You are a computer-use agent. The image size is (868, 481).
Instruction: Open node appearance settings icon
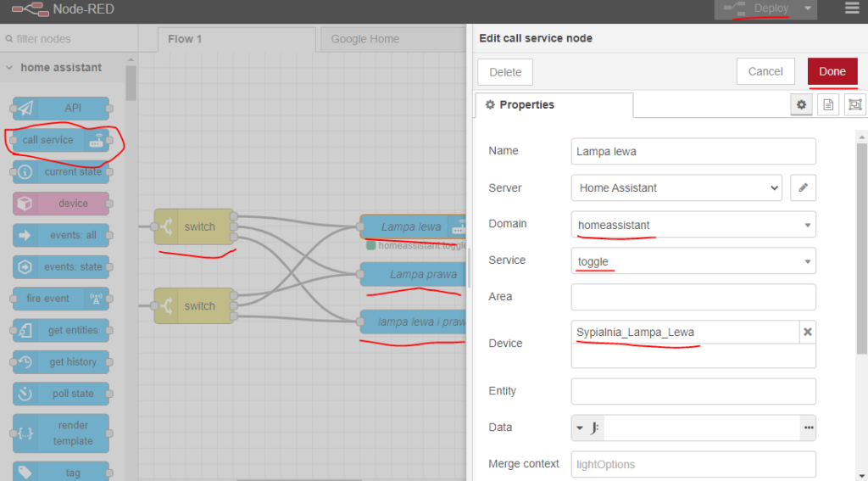tap(854, 104)
